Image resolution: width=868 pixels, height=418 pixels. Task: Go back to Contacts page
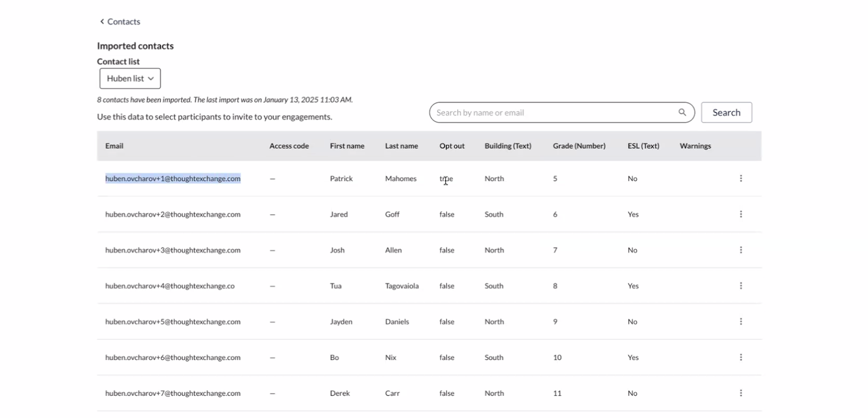click(120, 22)
